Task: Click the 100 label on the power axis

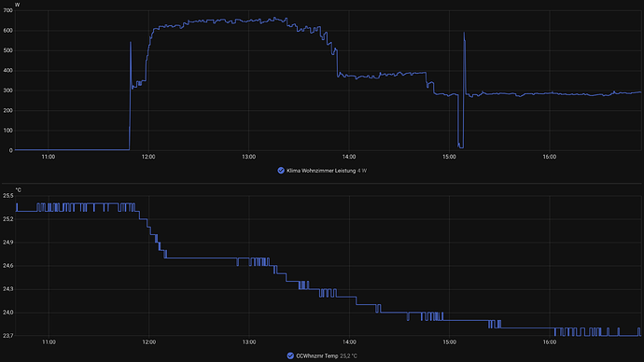Action: (7, 131)
